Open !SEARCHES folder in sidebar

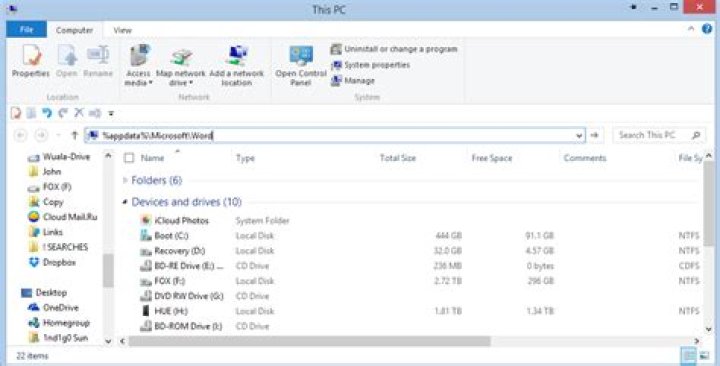[x=58, y=247]
